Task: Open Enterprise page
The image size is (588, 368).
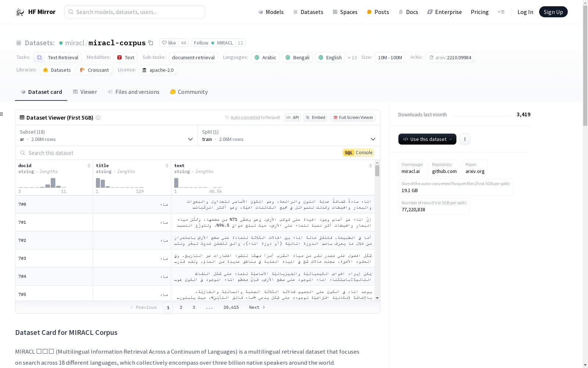Action: point(445,12)
